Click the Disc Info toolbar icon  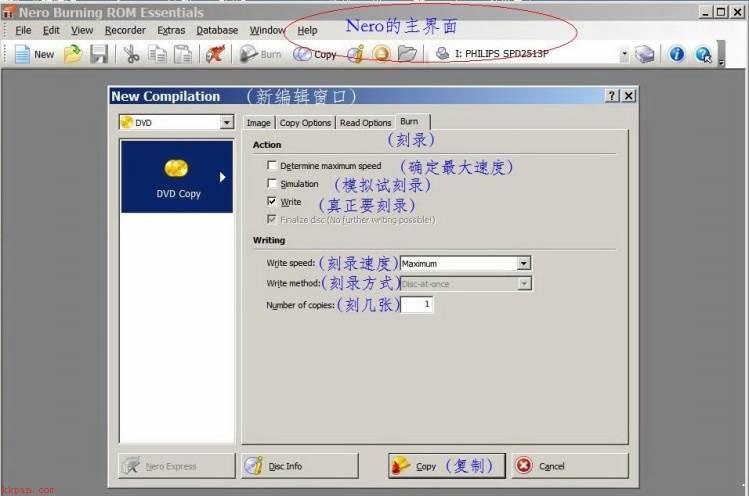pyautogui.click(x=355, y=54)
